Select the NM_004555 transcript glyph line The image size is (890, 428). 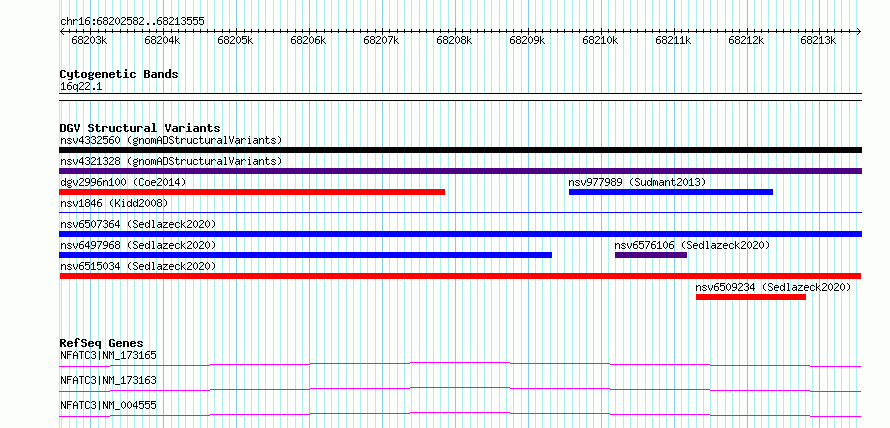click(460, 414)
